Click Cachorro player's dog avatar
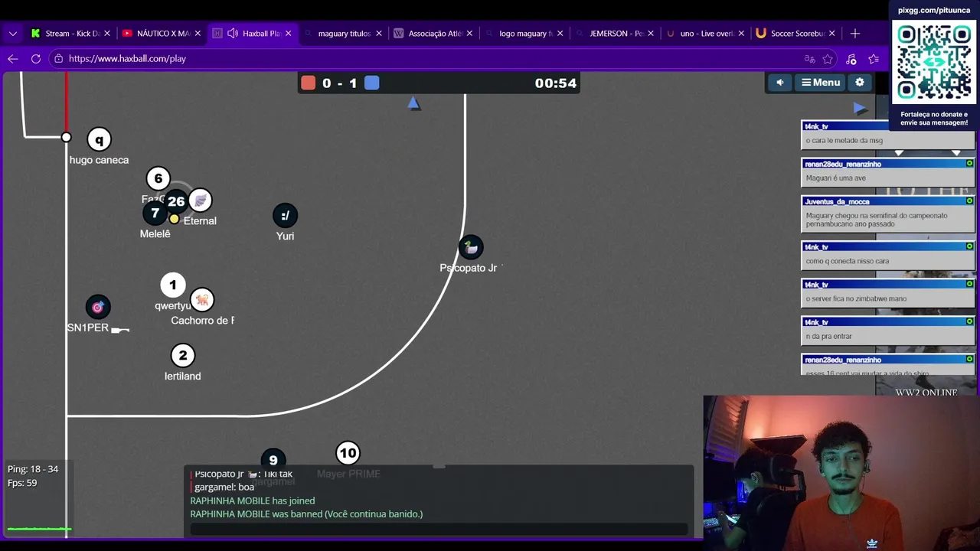The height and width of the screenshot is (551, 980). pos(202,299)
